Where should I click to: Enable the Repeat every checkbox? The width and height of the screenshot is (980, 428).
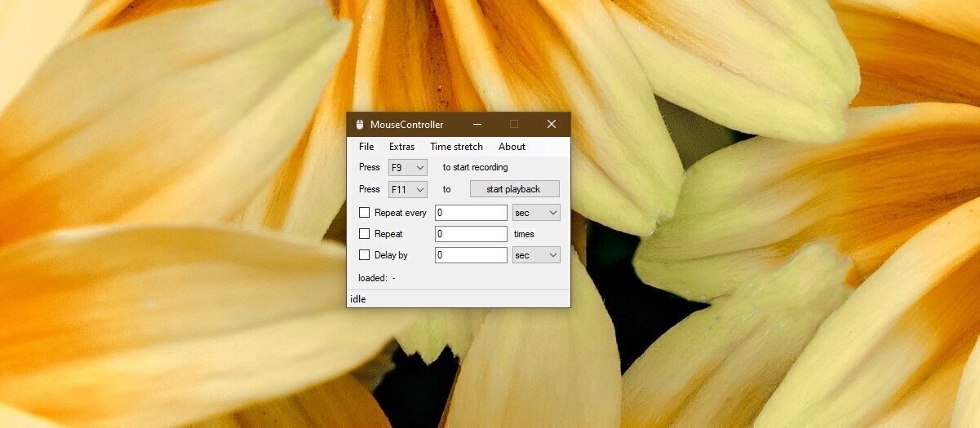(365, 213)
